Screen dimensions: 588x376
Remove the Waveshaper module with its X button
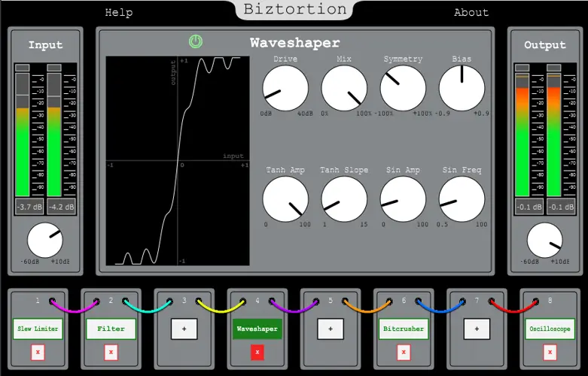tap(257, 352)
